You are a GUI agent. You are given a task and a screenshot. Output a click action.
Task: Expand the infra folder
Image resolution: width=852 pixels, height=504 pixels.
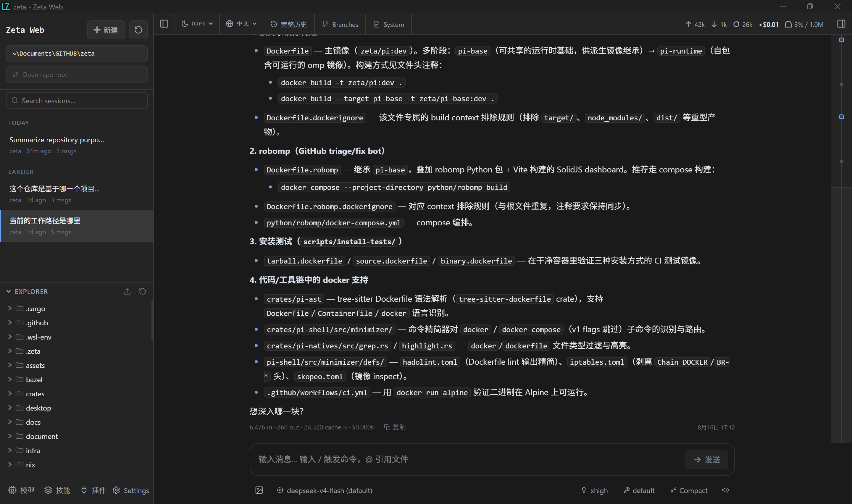click(76, 450)
